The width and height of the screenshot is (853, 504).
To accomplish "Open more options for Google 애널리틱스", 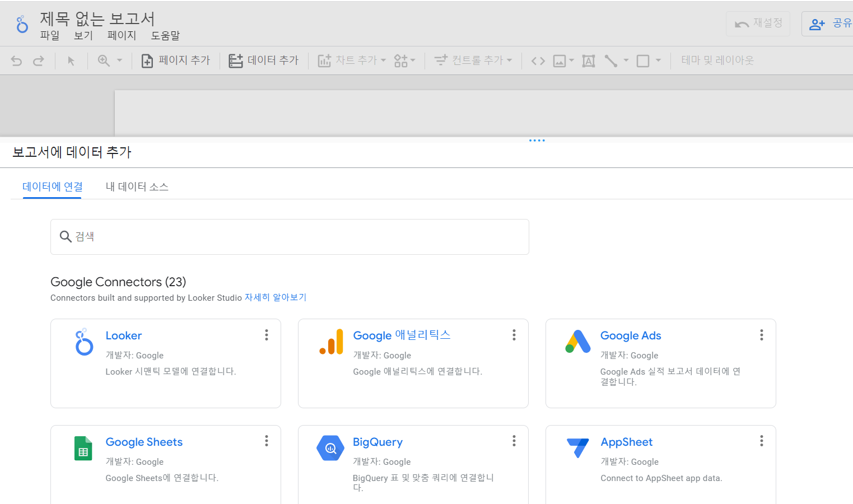I will click(514, 335).
